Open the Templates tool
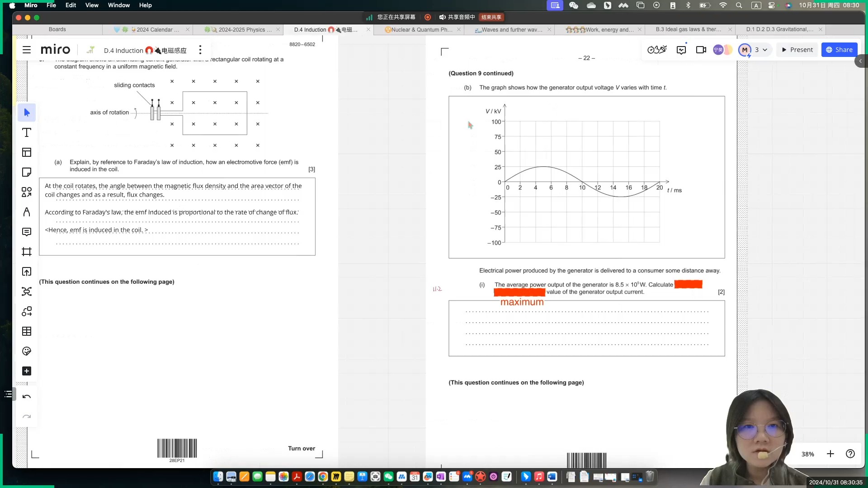Viewport: 868px width, 488px height. 27,152
